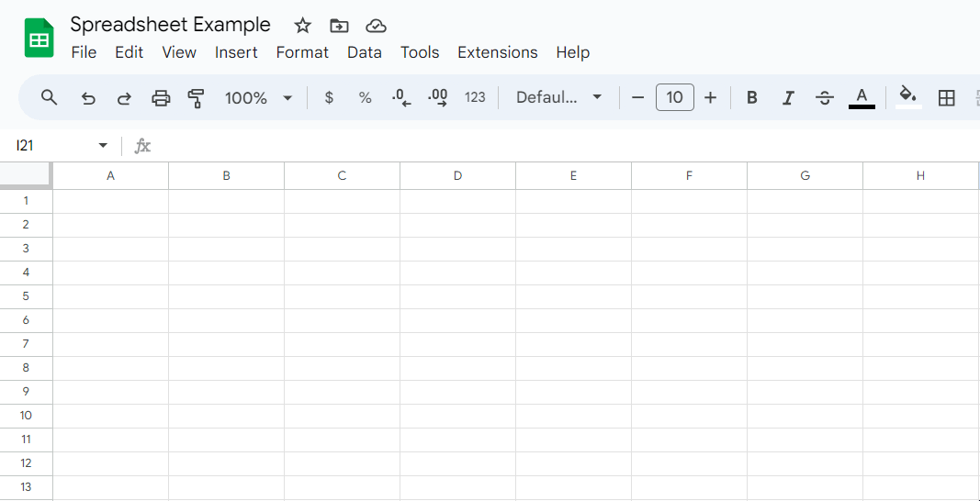Format as currency with dollar icon
The image size is (980, 501).
[330, 98]
